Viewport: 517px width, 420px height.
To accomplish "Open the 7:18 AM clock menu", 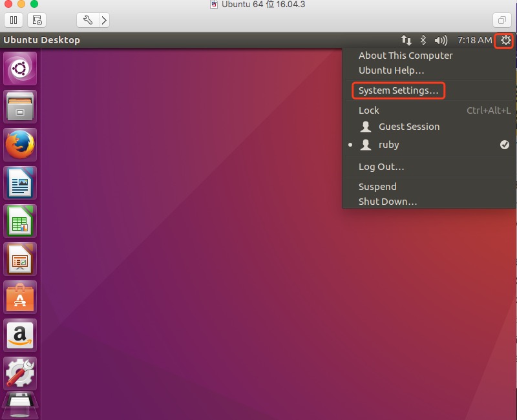I will tap(474, 40).
